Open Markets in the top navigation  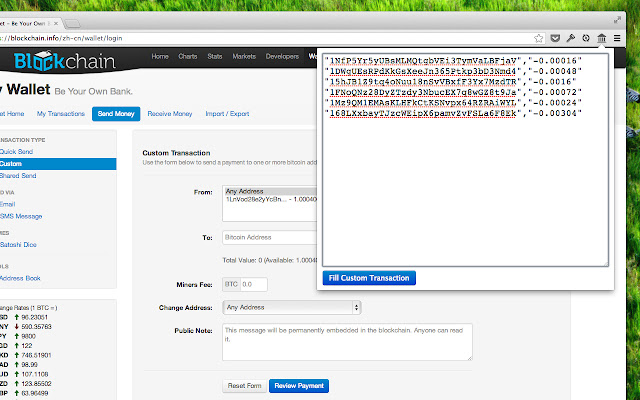point(244,56)
